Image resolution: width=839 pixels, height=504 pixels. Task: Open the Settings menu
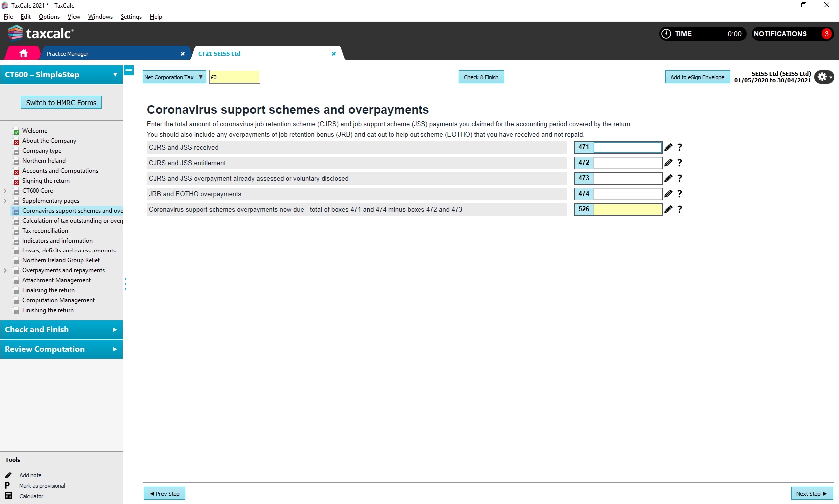(x=131, y=17)
